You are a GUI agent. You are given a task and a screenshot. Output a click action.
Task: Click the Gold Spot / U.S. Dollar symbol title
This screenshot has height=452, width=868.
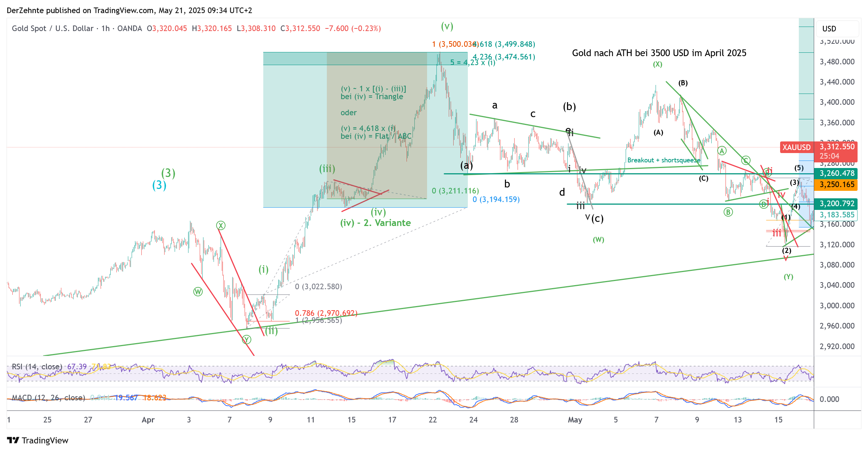(52, 28)
